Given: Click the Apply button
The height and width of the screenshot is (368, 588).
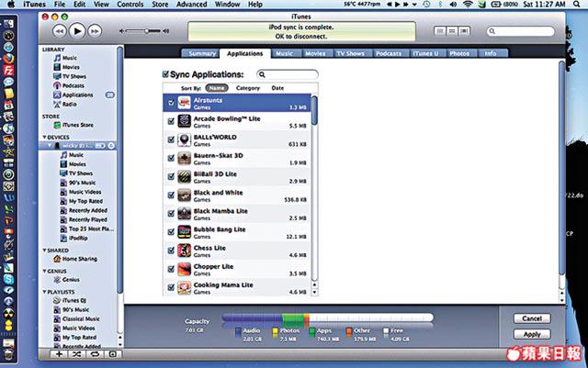Looking at the screenshot, I should click(532, 334).
